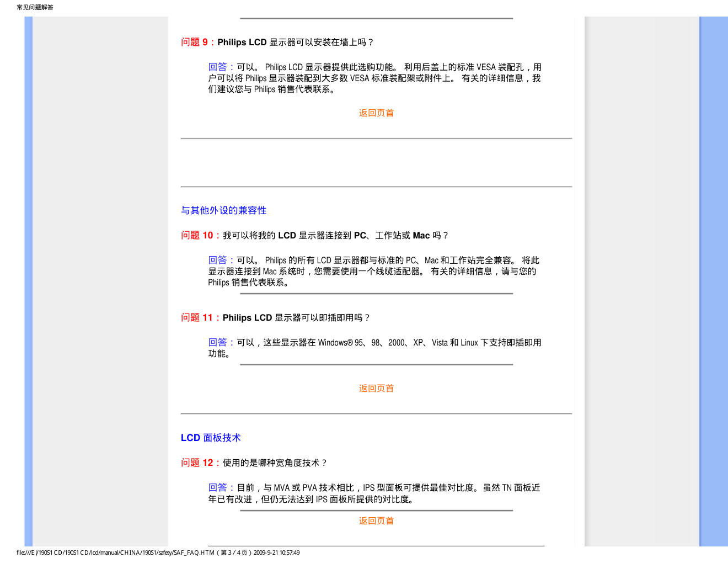Click 返回页首 link below question 9
This screenshot has height=563, width=728.
pos(376,113)
